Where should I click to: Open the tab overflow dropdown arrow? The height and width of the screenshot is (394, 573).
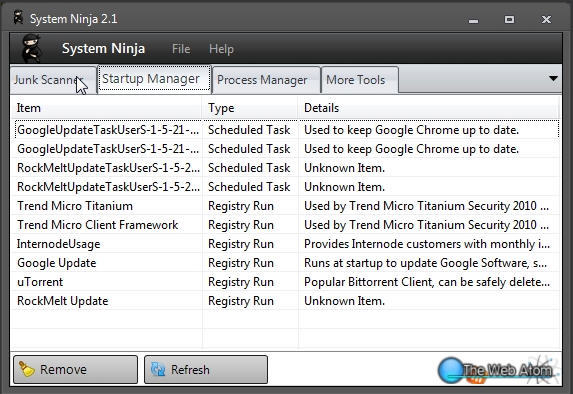553,79
